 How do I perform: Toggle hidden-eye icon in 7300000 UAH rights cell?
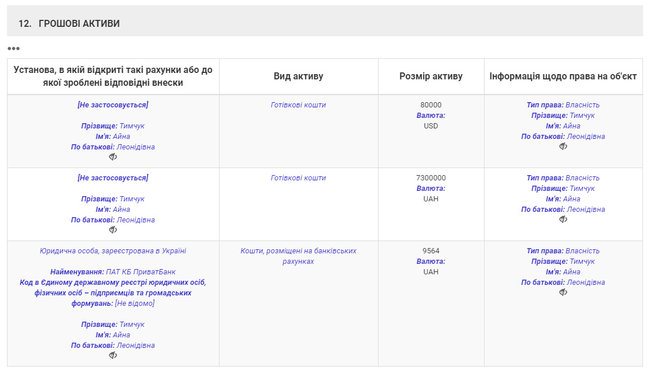tap(563, 219)
